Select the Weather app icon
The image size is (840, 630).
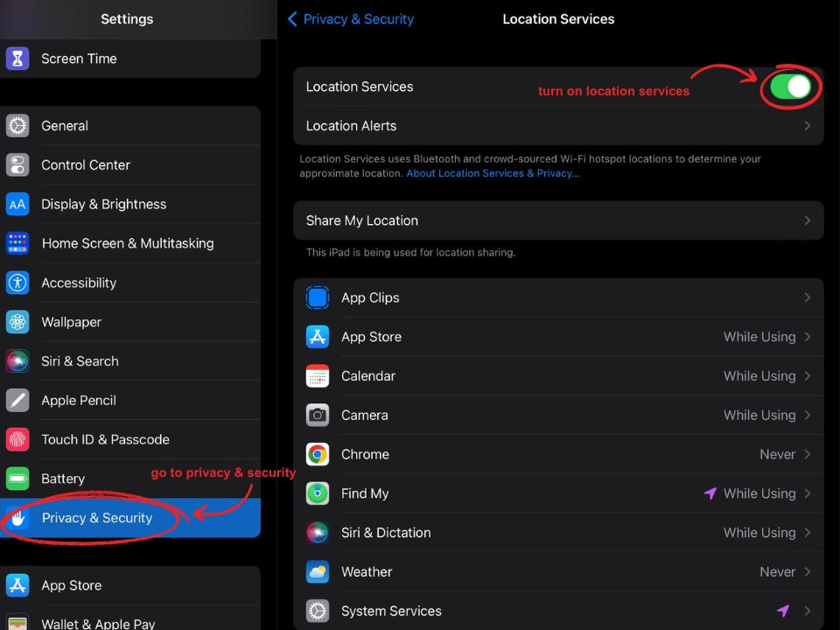coord(318,571)
